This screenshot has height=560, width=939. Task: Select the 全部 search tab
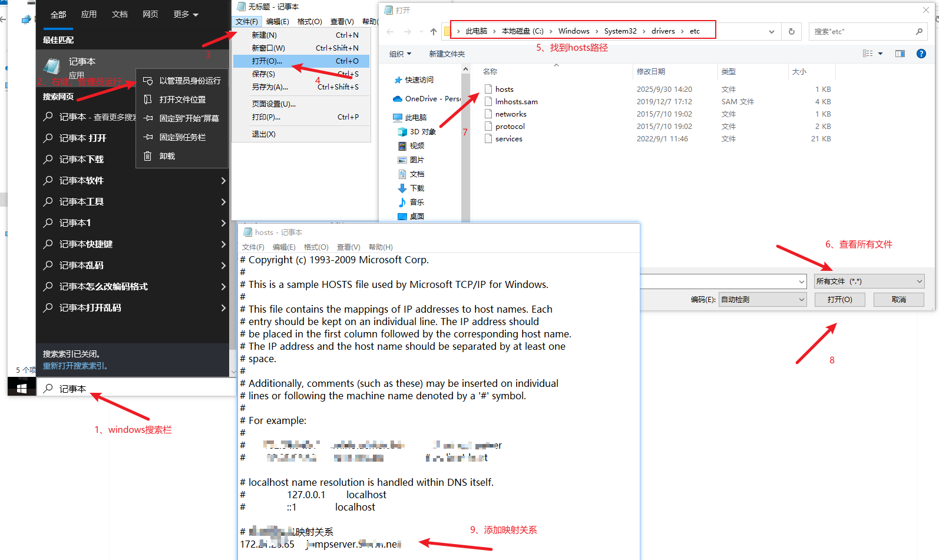click(58, 14)
